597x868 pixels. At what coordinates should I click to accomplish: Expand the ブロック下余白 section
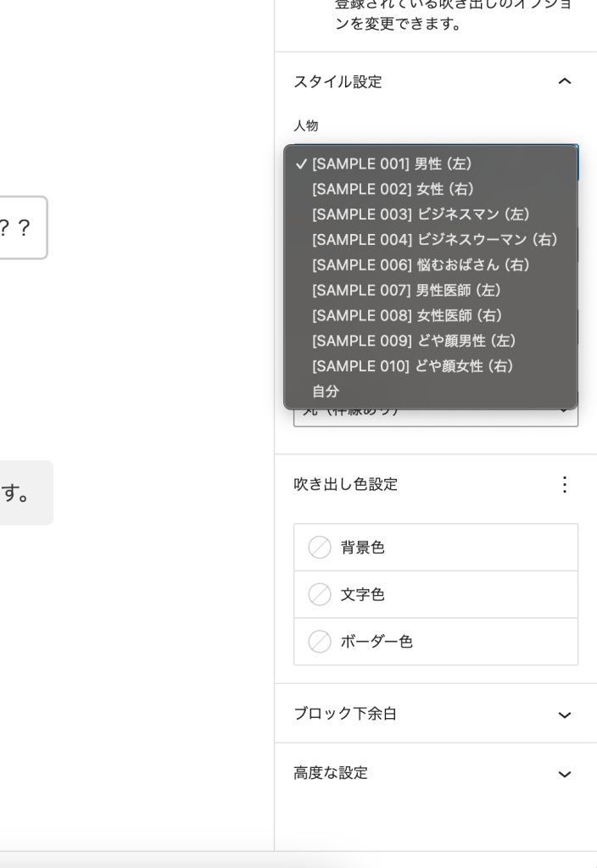coord(565,715)
